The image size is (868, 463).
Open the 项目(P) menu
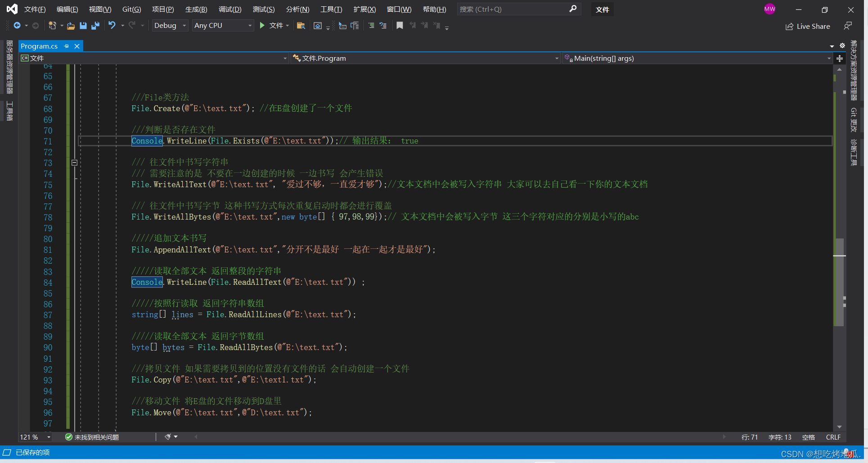point(163,9)
